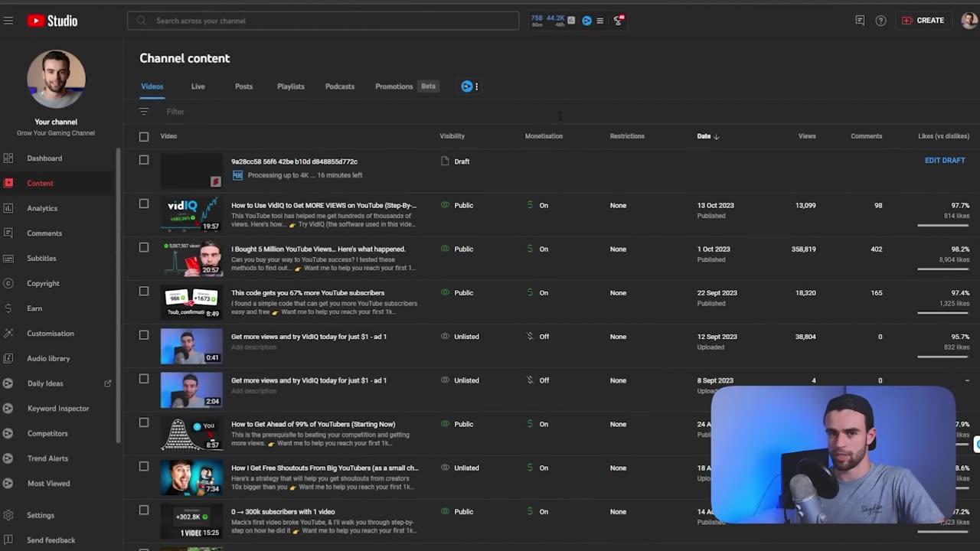The height and width of the screenshot is (551, 980).
Task: Open the three-dot menu beside vidIQ tab icon
Action: [x=476, y=86]
